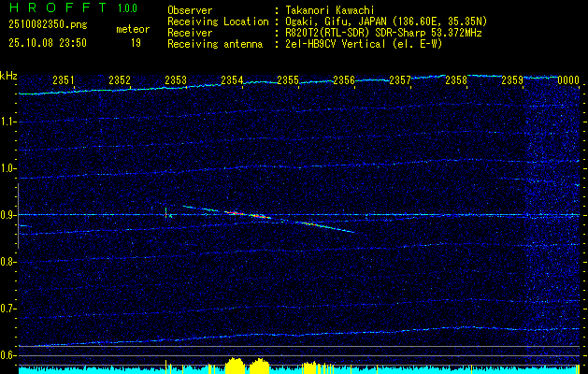Click the 2355 time axis marker
Screen dimensions: 588x374
288,79
